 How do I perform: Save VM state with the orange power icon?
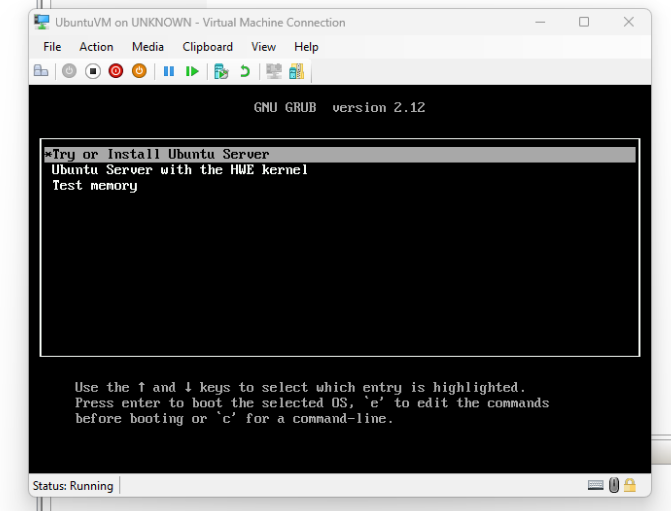click(x=139, y=71)
